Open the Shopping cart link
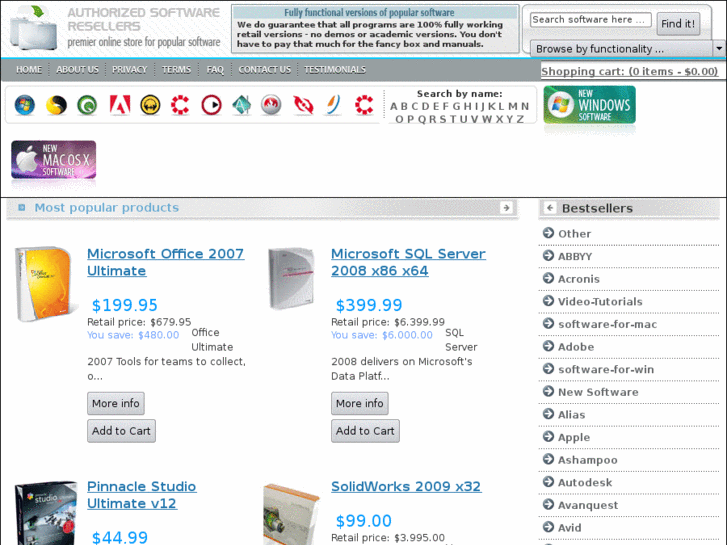727x545 pixels. 629,71
